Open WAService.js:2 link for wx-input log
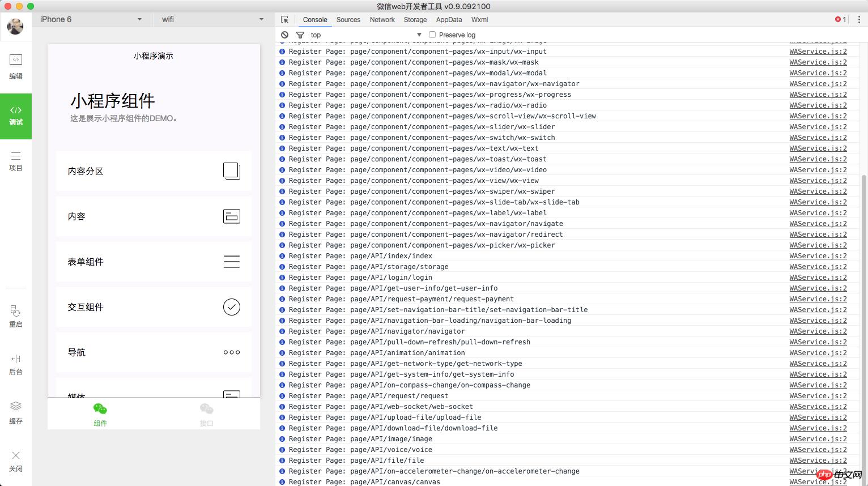The width and height of the screenshot is (868, 486). [x=818, y=52]
